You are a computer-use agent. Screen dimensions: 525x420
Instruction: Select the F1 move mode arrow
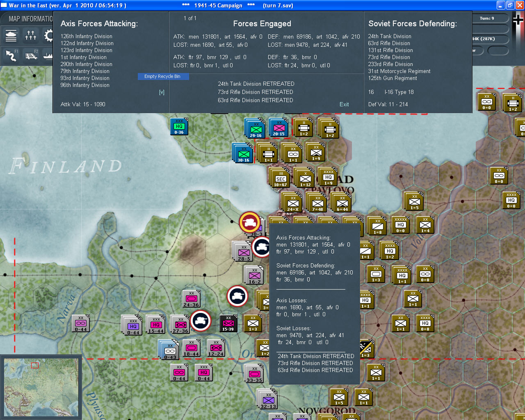[x=11, y=55]
